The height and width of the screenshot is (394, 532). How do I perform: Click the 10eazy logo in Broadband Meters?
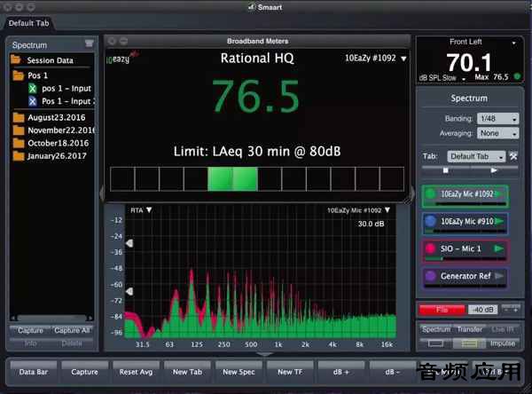pyautogui.click(x=121, y=58)
